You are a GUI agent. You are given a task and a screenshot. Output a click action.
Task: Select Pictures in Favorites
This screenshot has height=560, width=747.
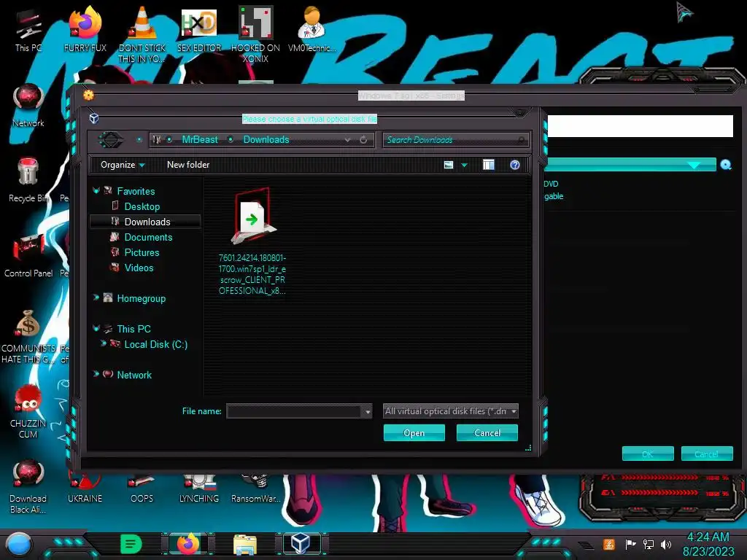[142, 252]
